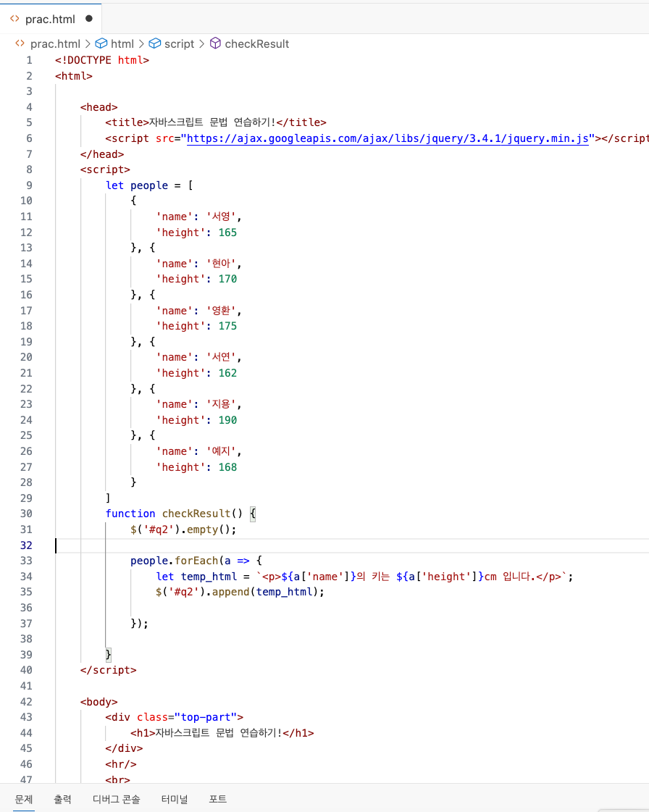Click the class="top-part" div on line 43
The image size is (649, 812).
[174, 717]
